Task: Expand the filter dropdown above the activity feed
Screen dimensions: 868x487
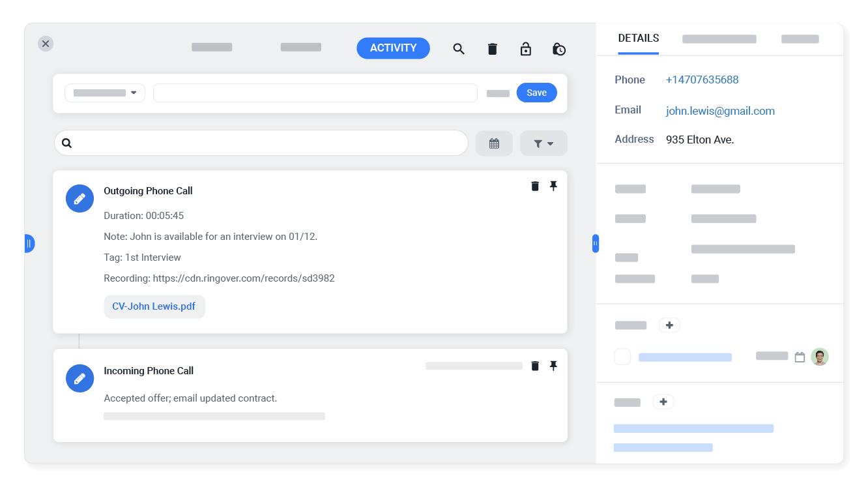Action: point(543,143)
